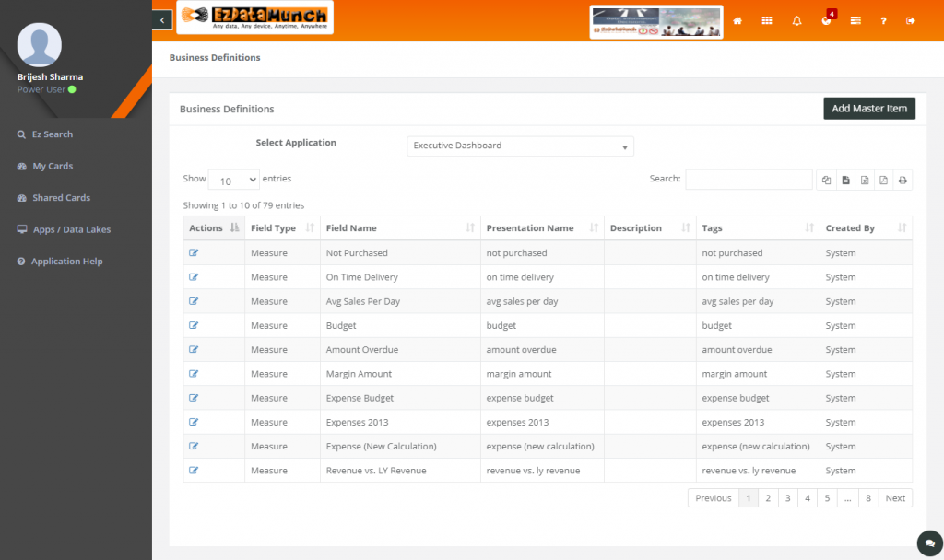Edit the Budget row
The height and width of the screenshot is (560, 944).
pos(194,325)
